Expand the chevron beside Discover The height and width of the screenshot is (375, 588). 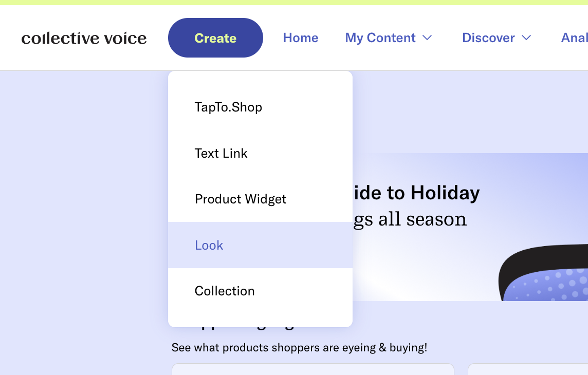pyautogui.click(x=526, y=38)
